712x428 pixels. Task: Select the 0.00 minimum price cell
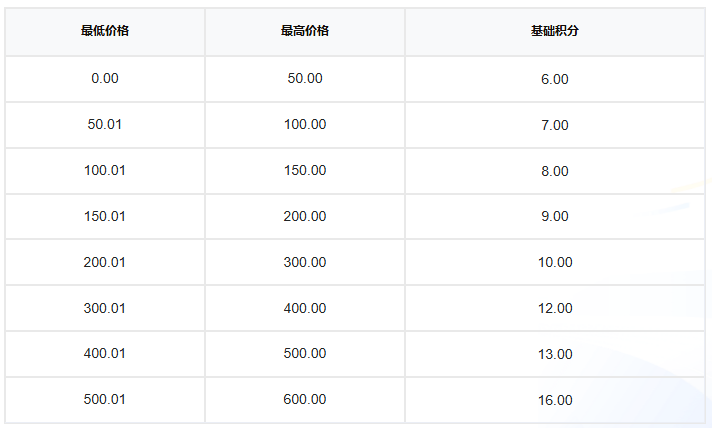tap(105, 78)
